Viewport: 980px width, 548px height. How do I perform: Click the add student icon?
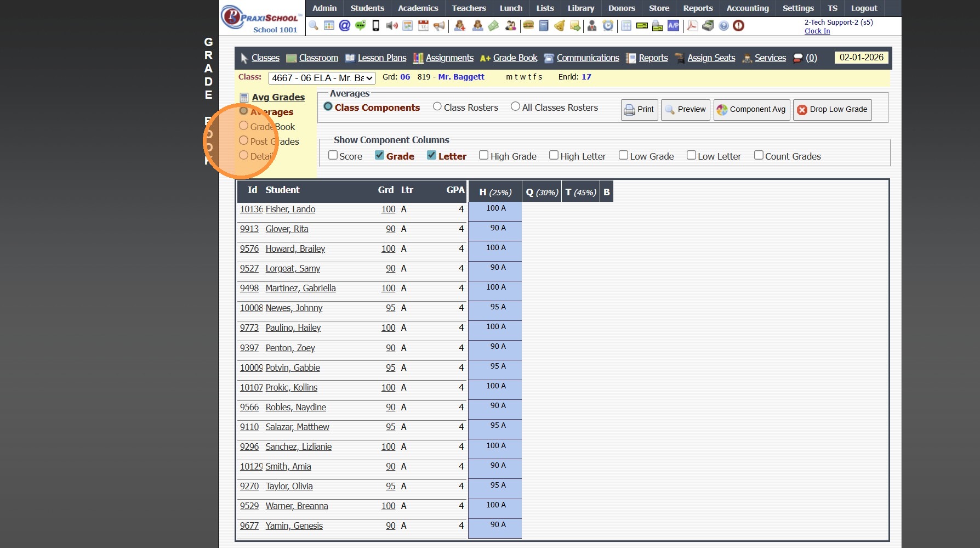pos(460,26)
